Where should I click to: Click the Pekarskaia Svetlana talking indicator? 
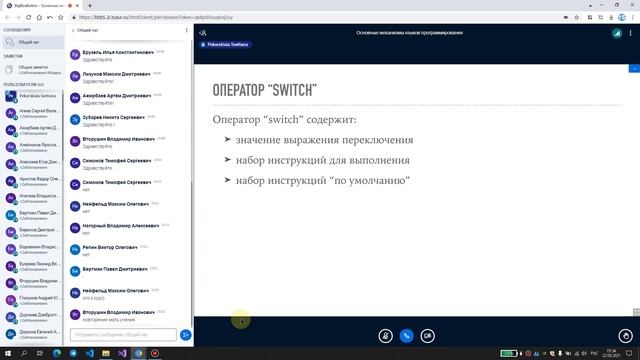(x=225, y=44)
